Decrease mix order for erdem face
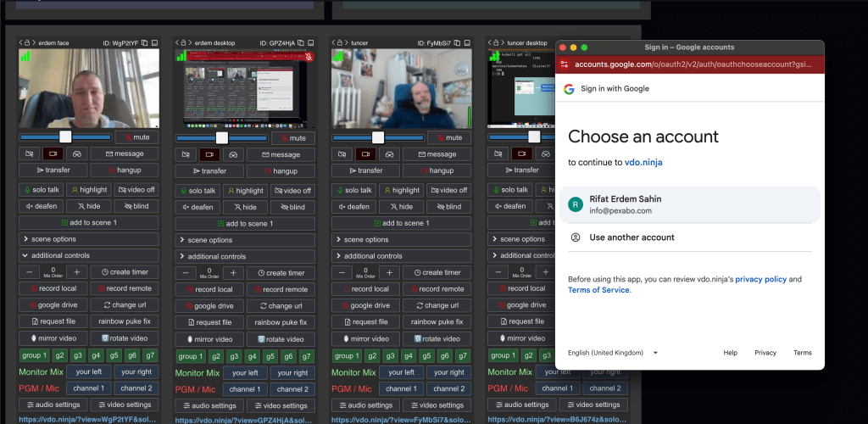Image resolution: width=868 pixels, height=424 pixels. [x=29, y=271]
